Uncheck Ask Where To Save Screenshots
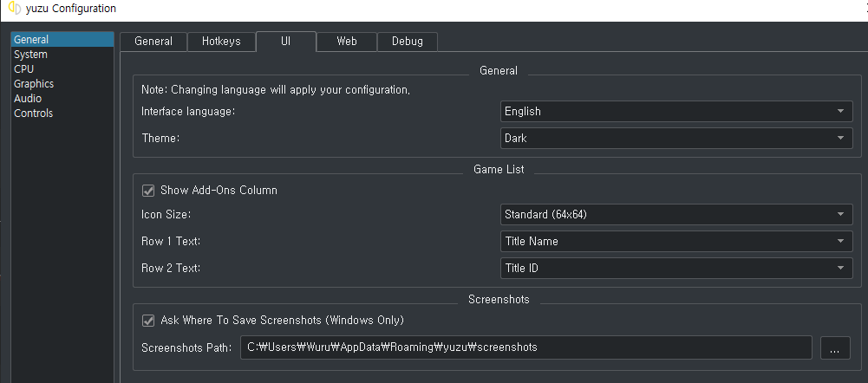 [x=148, y=320]
